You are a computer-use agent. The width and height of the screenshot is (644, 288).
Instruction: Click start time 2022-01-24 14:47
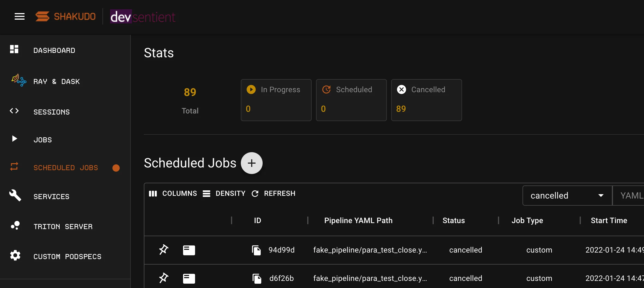click(615, 278)
